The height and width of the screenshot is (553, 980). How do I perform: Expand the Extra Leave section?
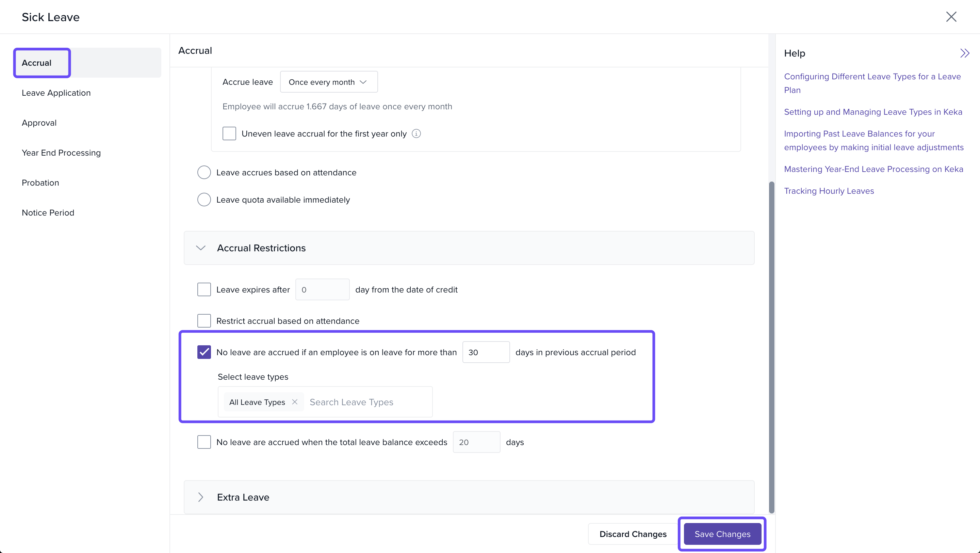coord(201,497)
